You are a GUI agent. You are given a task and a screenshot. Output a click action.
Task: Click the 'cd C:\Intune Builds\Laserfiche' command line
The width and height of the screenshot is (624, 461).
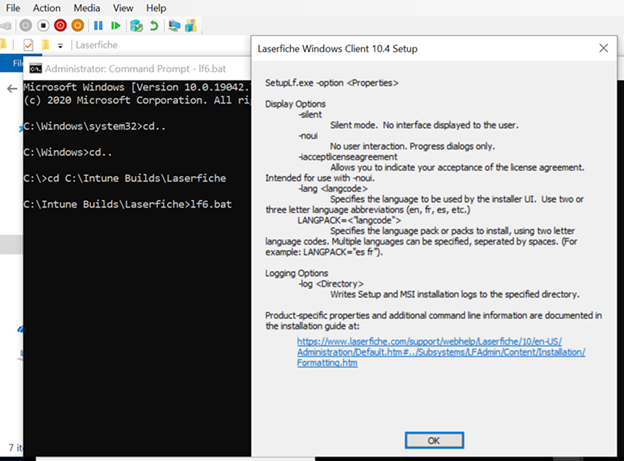pos(136,178)
